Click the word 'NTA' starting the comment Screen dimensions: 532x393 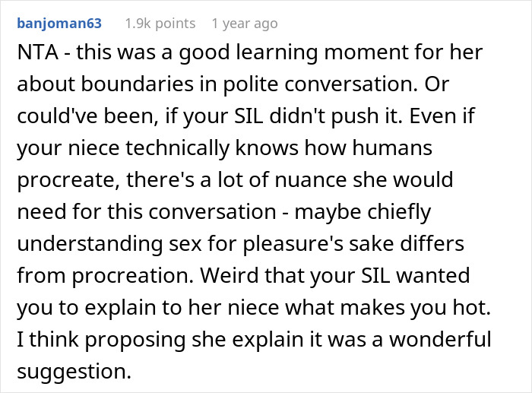click(x=37, y=52)
